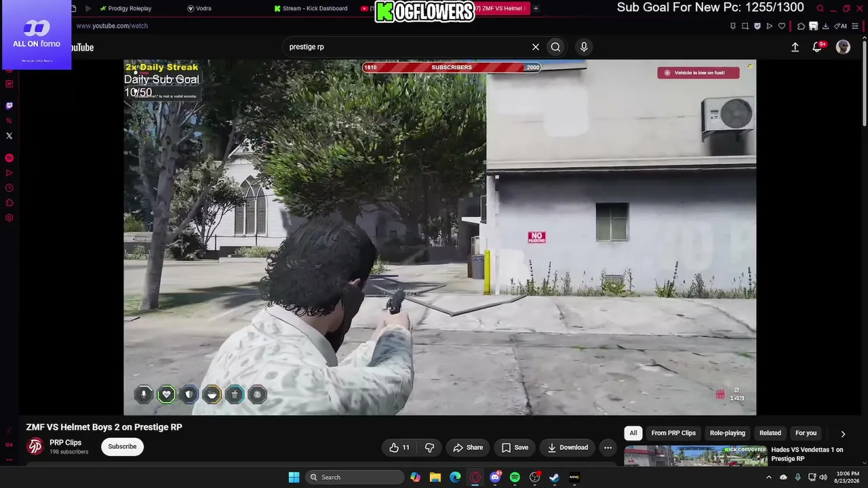Click the youtube.com/watch address bar
The image size is (868, 488).
(x=112, y=26)
